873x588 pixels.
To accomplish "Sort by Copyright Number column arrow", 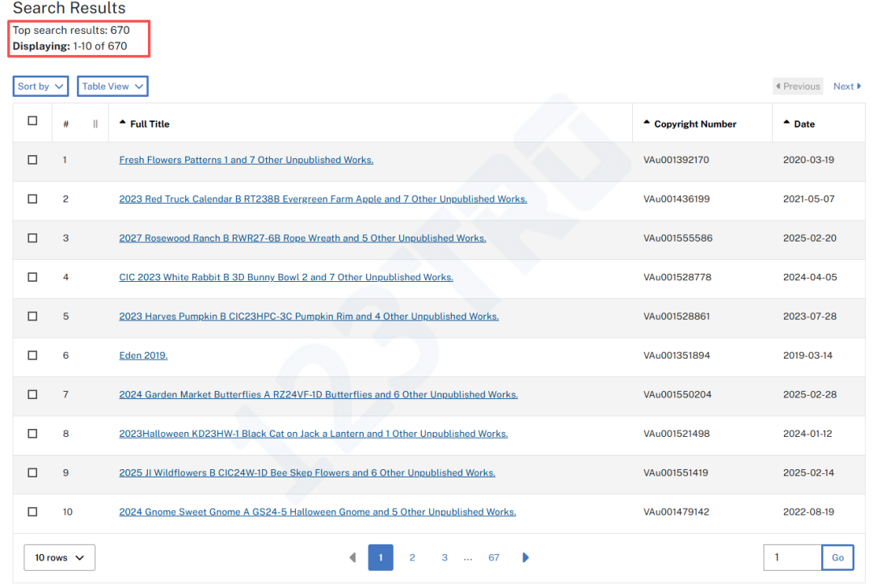I will pyautogui.click(x=647, y=123).
